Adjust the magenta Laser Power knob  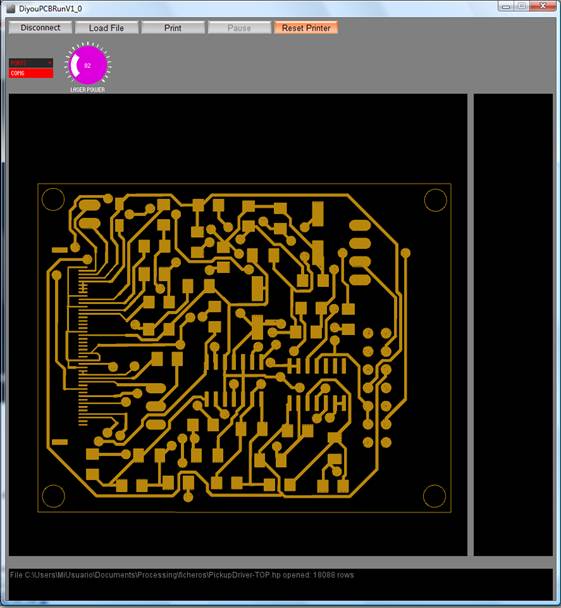point(88,65)
